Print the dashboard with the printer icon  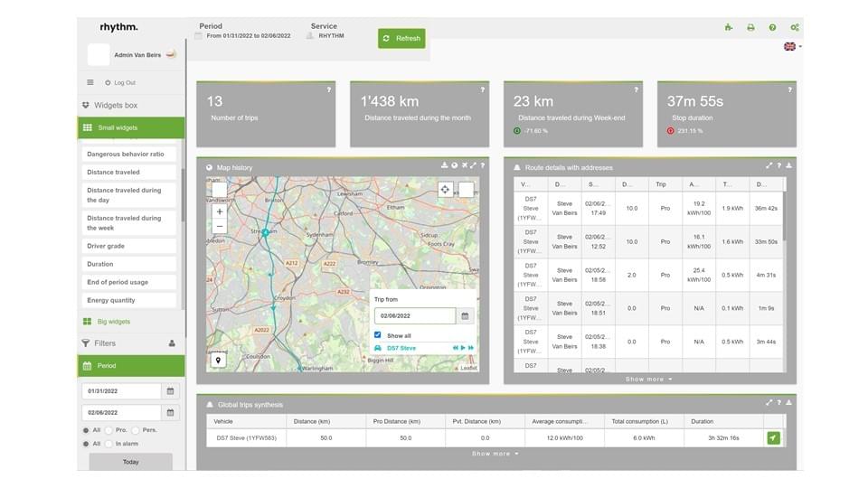coord(750,27)
